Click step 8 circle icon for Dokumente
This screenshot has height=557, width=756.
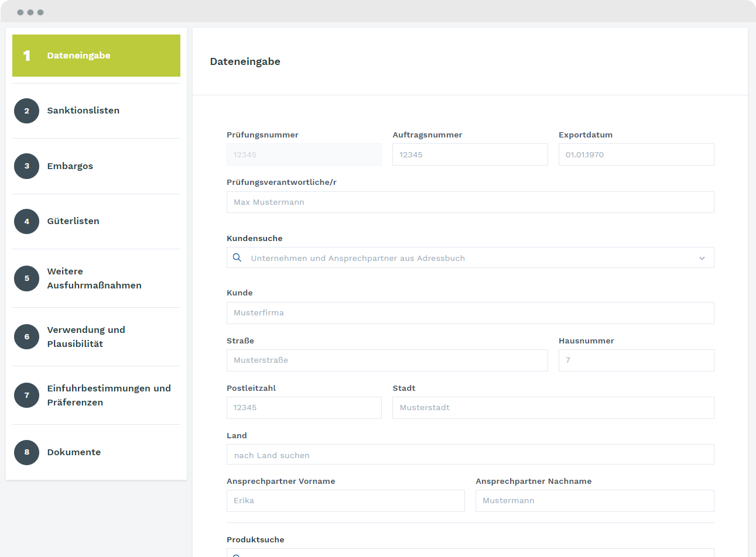(x=26, y=452)
